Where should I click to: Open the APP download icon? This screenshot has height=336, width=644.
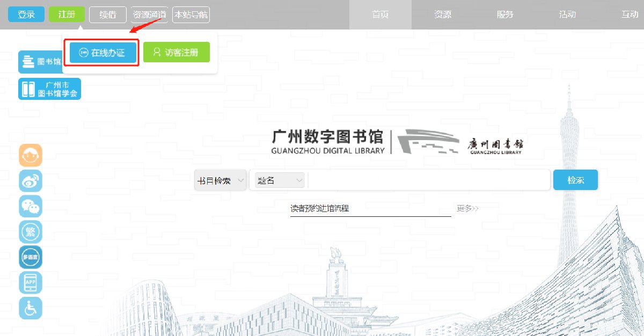[x=31, y=282]
